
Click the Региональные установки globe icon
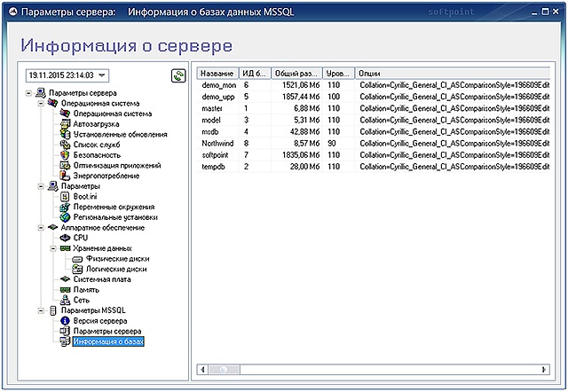65,217
